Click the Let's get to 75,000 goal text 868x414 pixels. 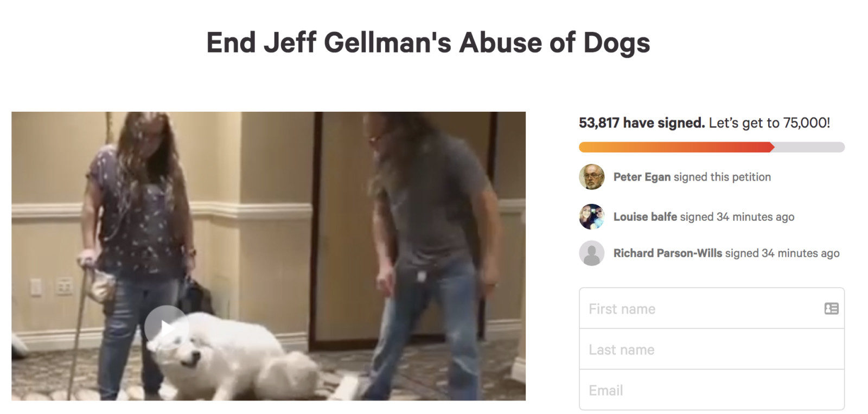pos(769,123)
